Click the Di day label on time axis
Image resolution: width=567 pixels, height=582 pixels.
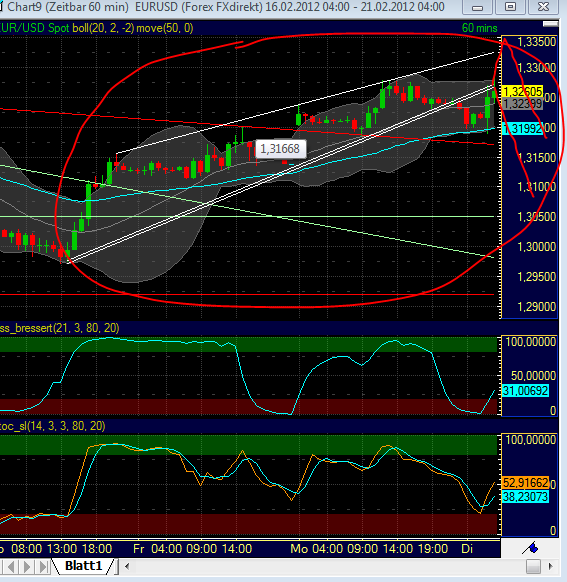click(467, 549)
